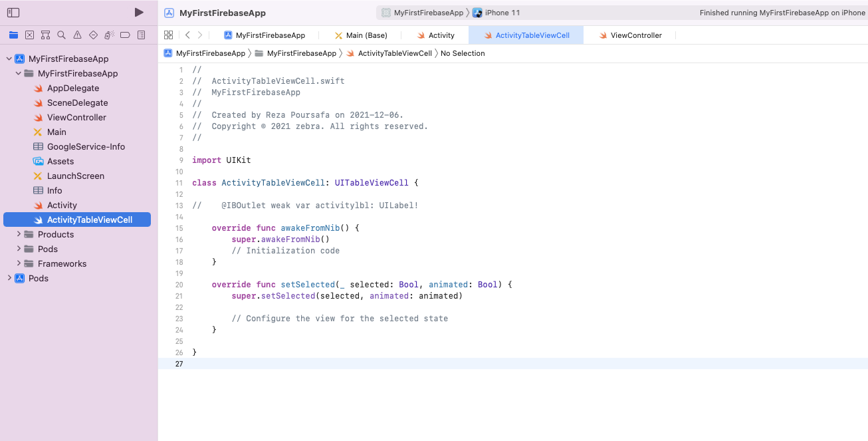Select AppDelegate in the navigator
The width and height of the screenshot is (868, 441).
tap(73, 88)
